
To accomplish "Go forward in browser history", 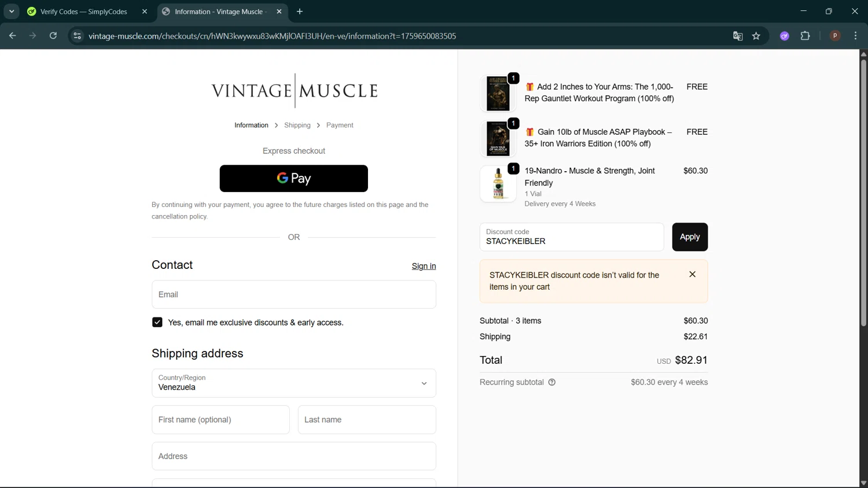I will click(x=33, y=36).
